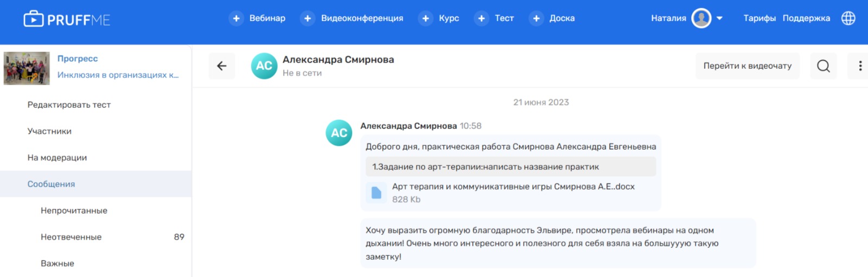
Task: Open the Прогресс course link
Action: 78,59
